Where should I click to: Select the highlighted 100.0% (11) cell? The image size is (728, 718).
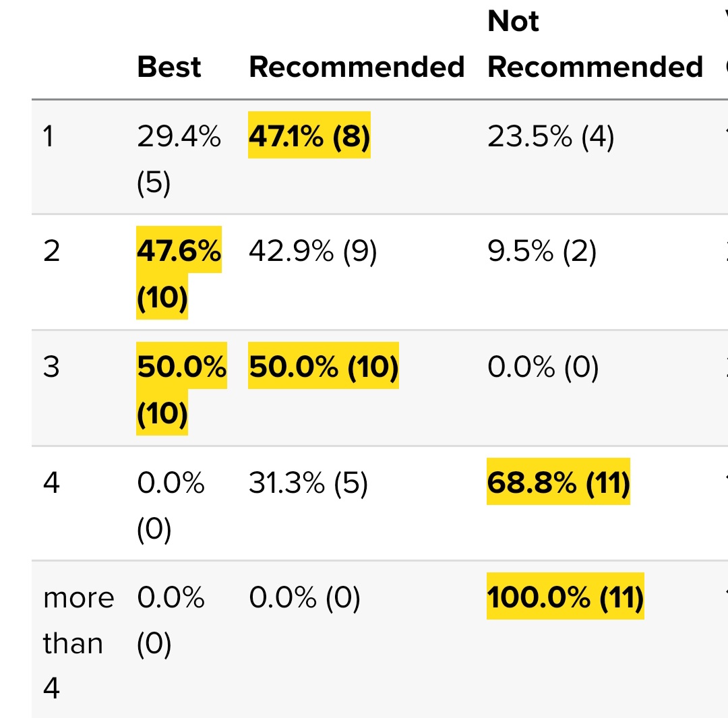click(566, 597)
